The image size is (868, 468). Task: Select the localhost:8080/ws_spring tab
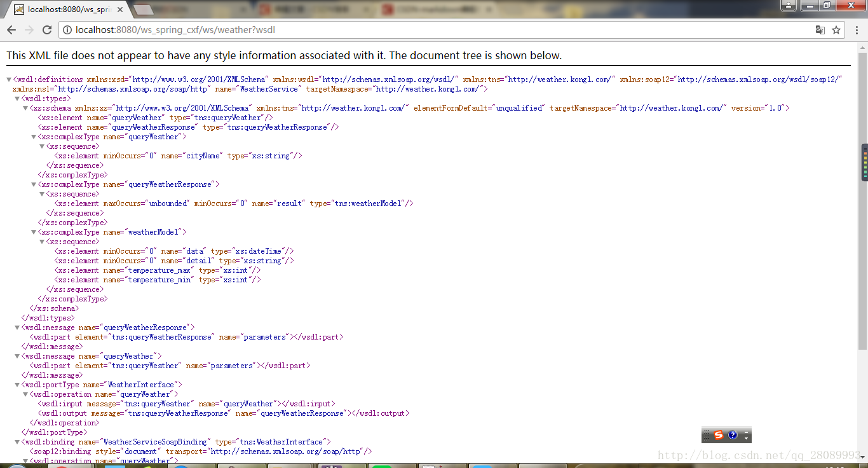pos(67,10)
